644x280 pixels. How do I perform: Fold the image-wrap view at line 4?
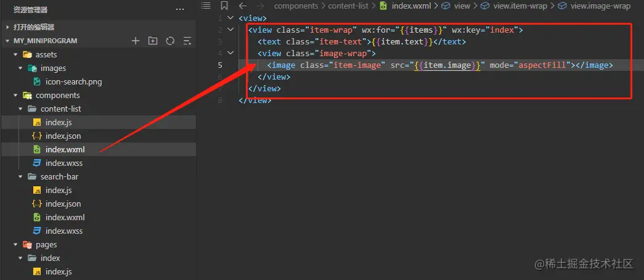tap(230, 53)
